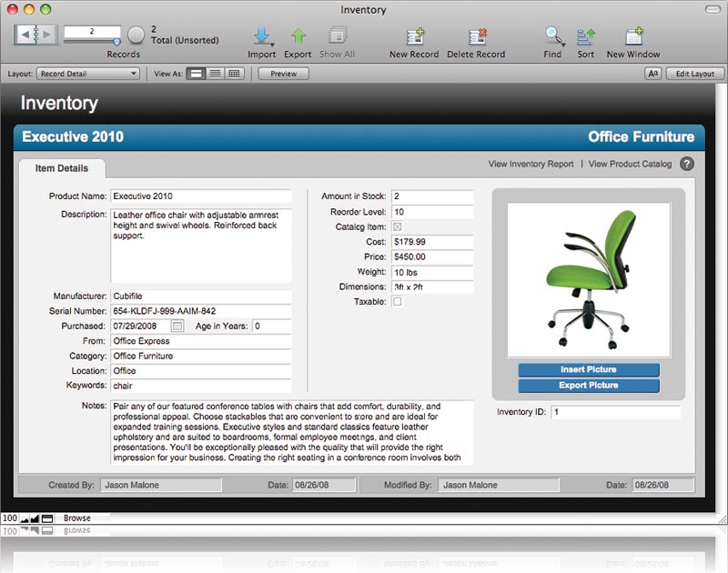Open the Layout dropdown Record Detail
The image size is (728, 573).
pos(88,74)
